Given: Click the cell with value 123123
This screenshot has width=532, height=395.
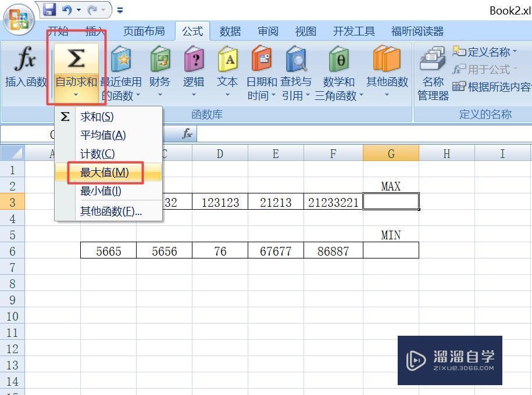Looking at the screenshot, I should (x=220, y=202).
